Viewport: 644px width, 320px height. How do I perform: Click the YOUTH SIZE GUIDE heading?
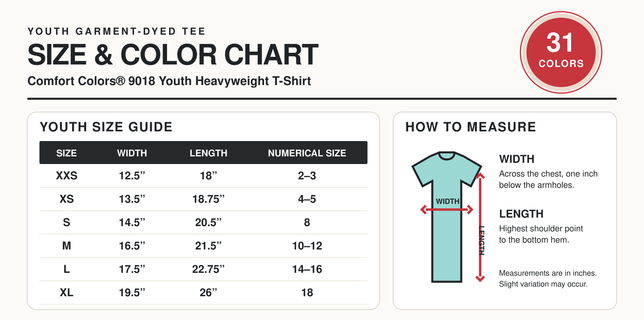[106, 127]
